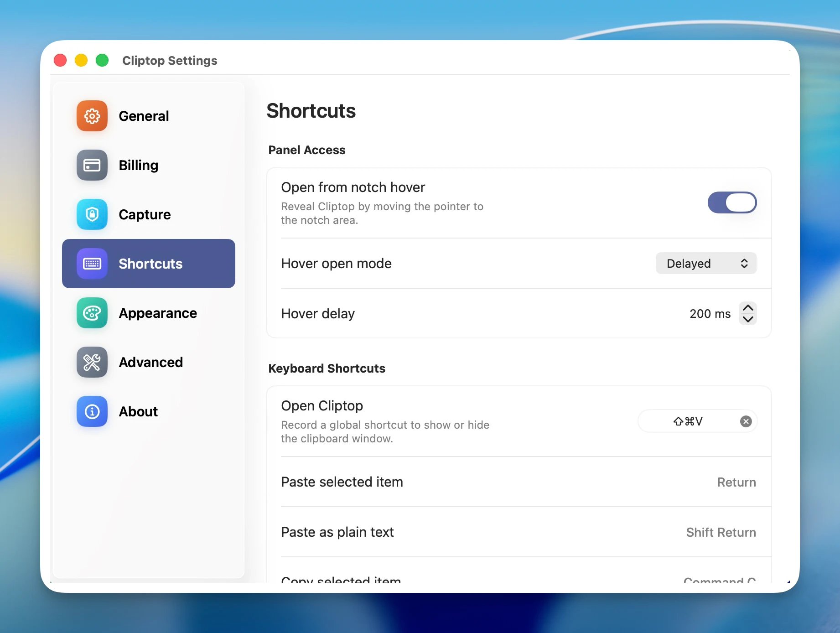
Task: Click the Paste as plain text row label
Action: [x=337, y=532]
